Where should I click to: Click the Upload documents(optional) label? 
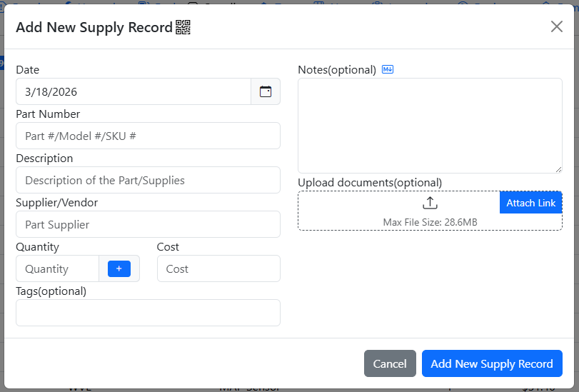point(370,182)
